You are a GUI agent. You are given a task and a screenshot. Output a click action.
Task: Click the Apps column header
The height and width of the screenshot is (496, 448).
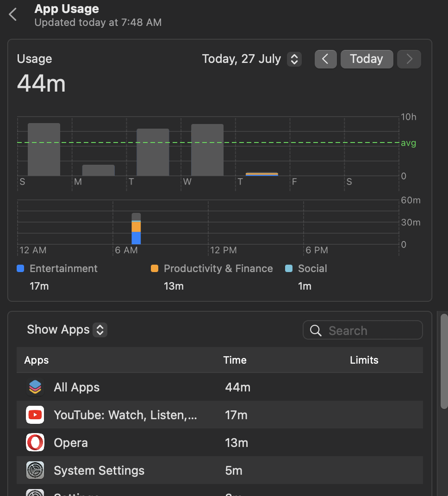pyautogui.click(x=37, y=360)
